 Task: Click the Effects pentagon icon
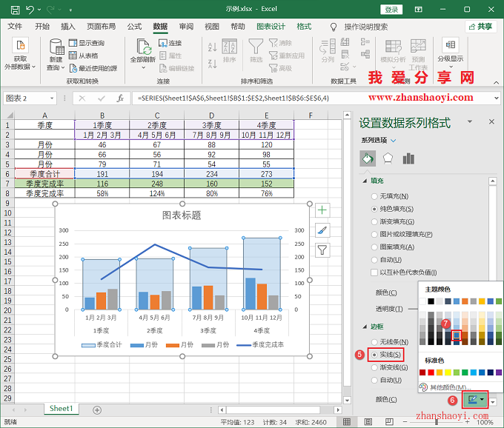[x=388, y=158]
